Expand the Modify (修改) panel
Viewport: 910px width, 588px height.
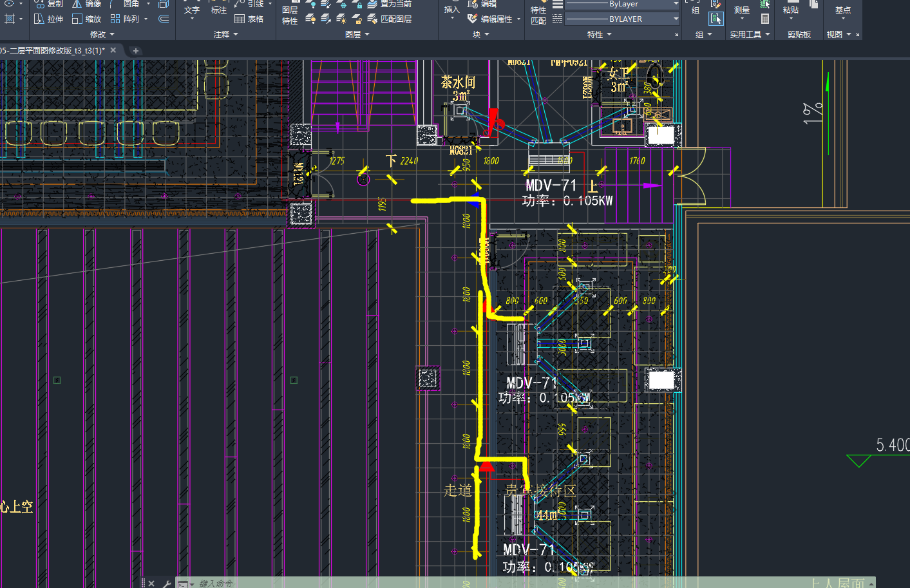coord(102,34)
